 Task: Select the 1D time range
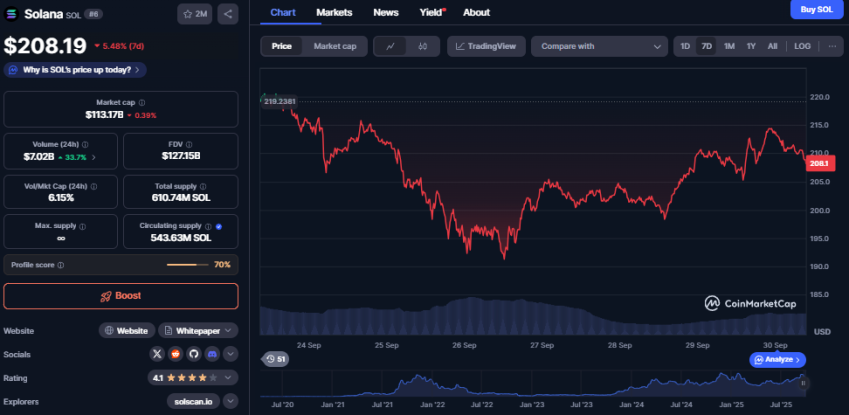point(685,46)
